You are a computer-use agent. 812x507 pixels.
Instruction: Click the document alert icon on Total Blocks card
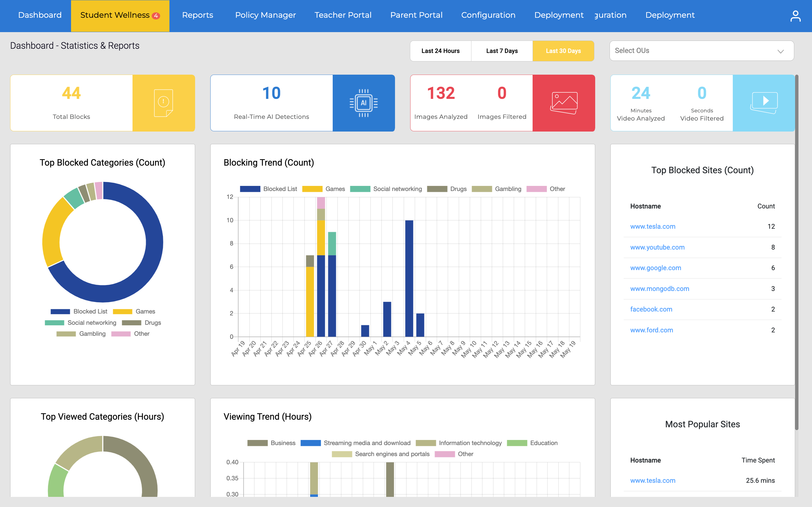coord(164,103)
